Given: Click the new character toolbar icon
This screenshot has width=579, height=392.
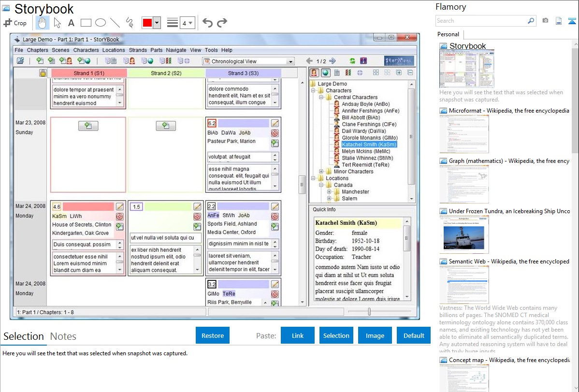Looking at the screenshot, I should point(66,60).
